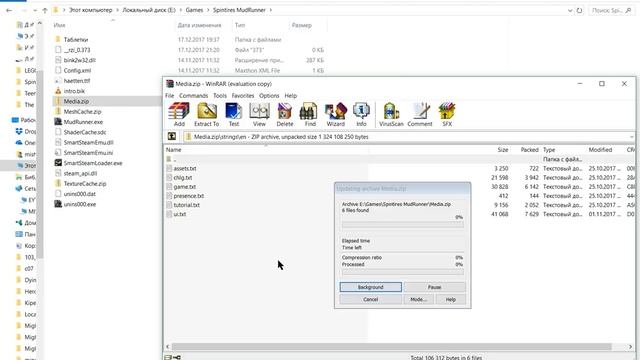Select ShaderCache.sdc in Explorer
Image resolution: width=640 pixels, height=360 pixels.
click(84, 132)
